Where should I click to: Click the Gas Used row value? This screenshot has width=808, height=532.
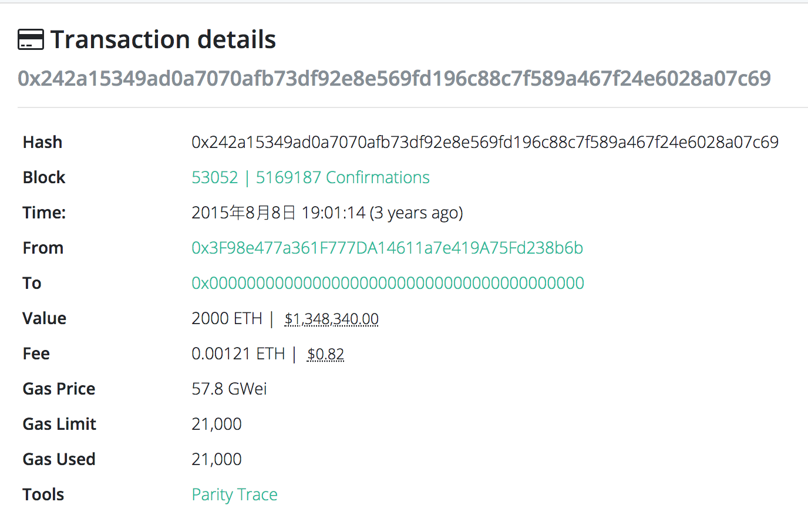(x=216, y=459)
